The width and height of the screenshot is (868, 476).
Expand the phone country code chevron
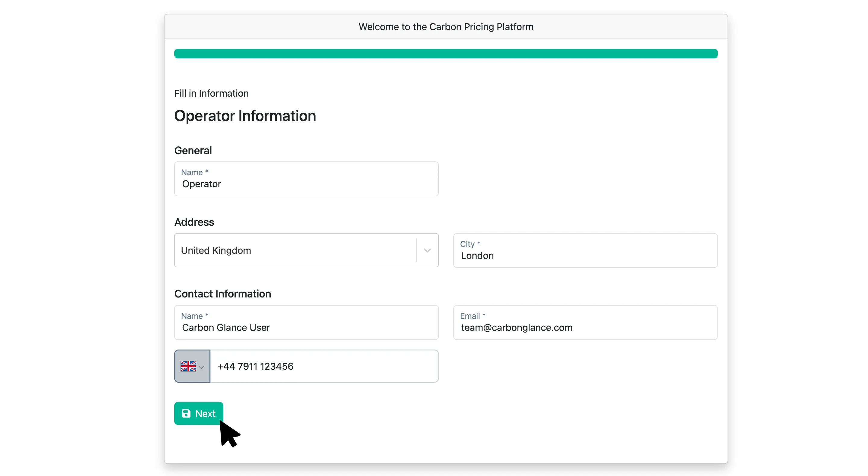tap(202, 367)
